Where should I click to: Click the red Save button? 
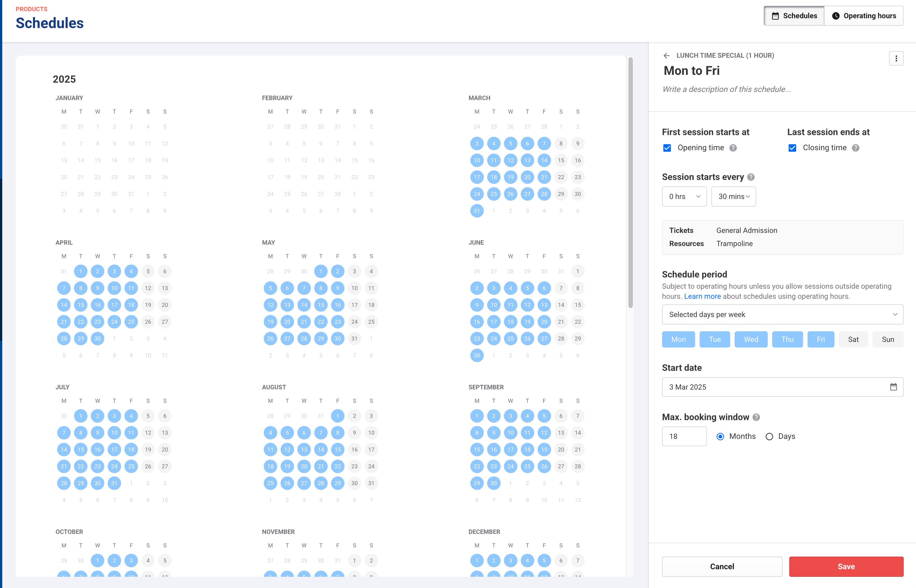pos(846,567)
